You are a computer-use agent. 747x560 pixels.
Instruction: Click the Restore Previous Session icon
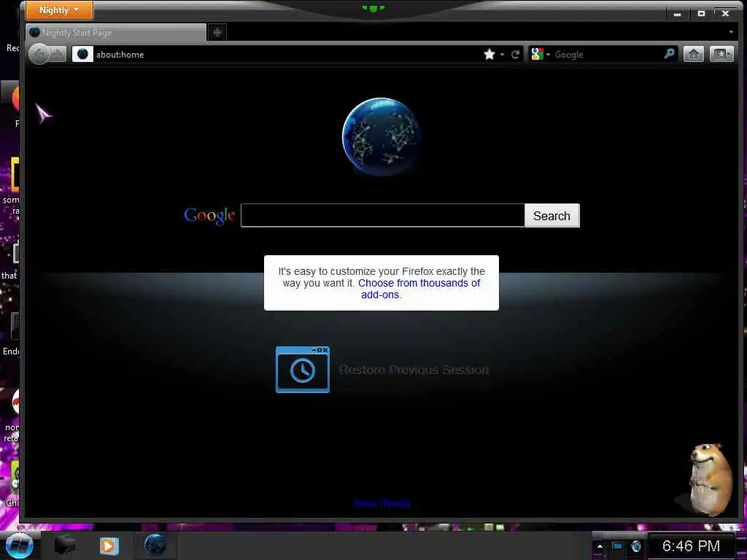[303, 370]
